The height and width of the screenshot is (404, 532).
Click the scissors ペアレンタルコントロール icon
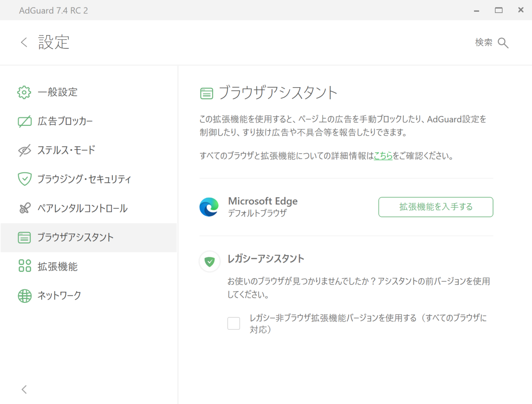pos(24,208)
